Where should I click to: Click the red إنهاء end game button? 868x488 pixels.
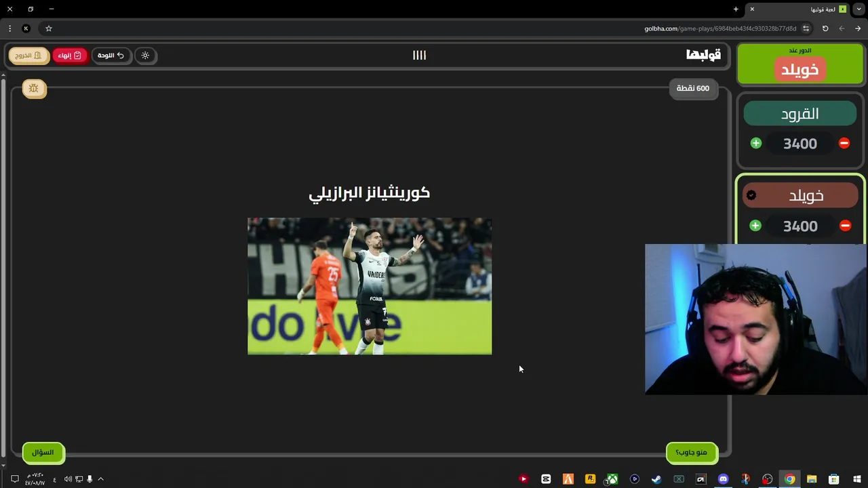coord(70,56)
